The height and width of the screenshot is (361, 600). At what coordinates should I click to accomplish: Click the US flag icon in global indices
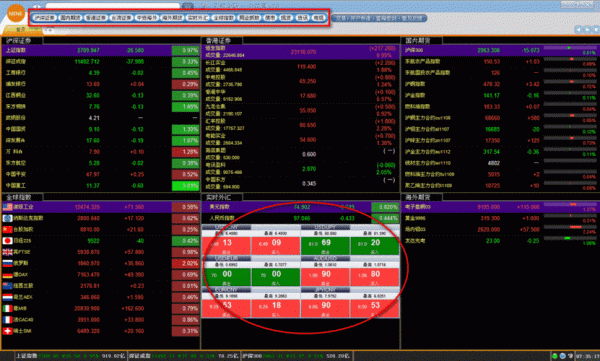click(x=7, y=207)
